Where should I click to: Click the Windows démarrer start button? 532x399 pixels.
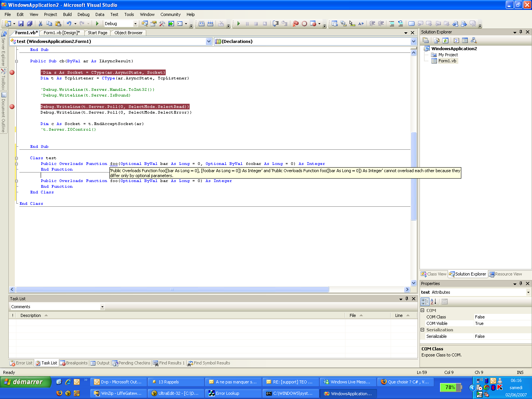[25, 382]
